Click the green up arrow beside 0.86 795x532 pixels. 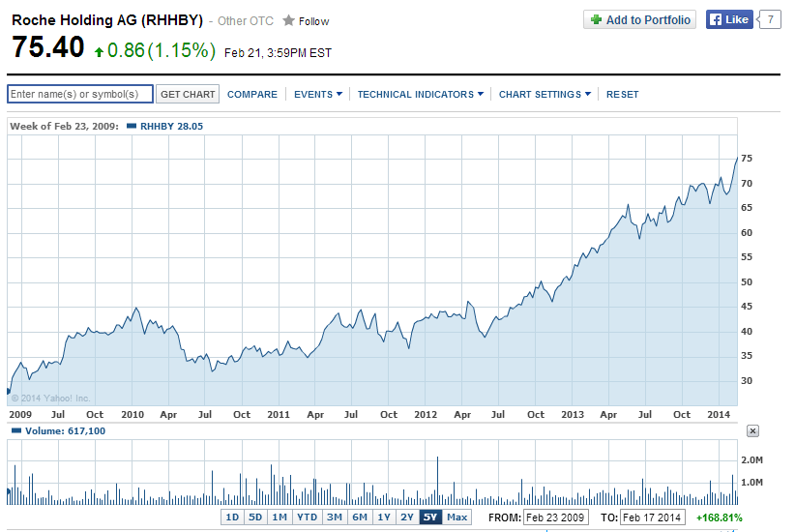coord(100,51)
